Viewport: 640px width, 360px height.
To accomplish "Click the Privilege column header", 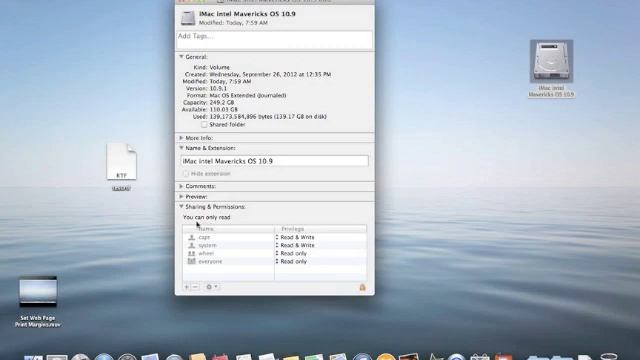I will point(320,229).
